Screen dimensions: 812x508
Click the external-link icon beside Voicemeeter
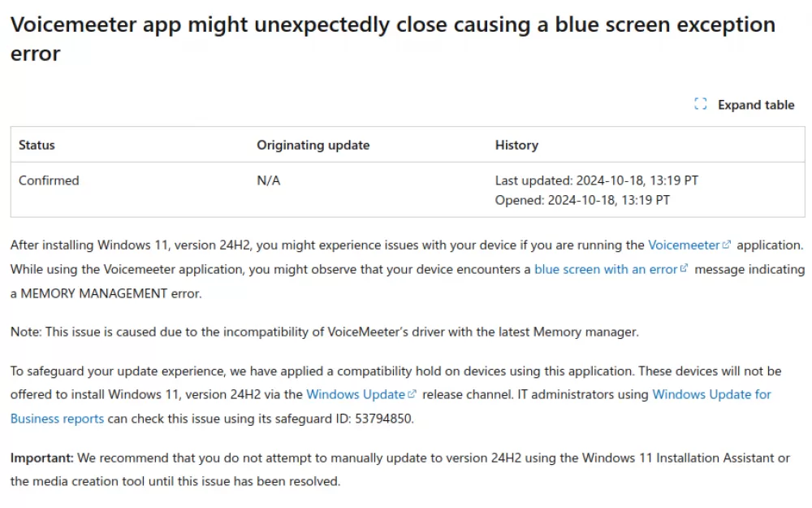(x=727, y=245)
